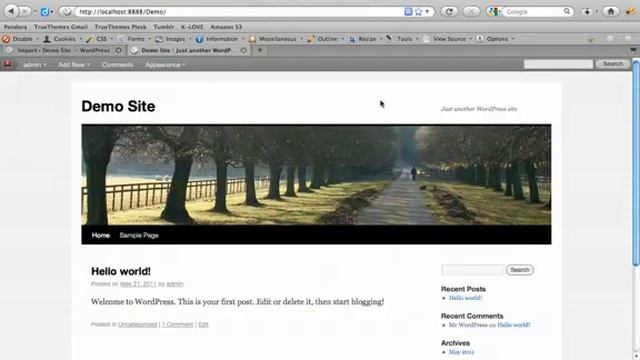Viewport: 640px width, 360px height.
Task: Click the CSS pencil icon
Action: point(89,39)
